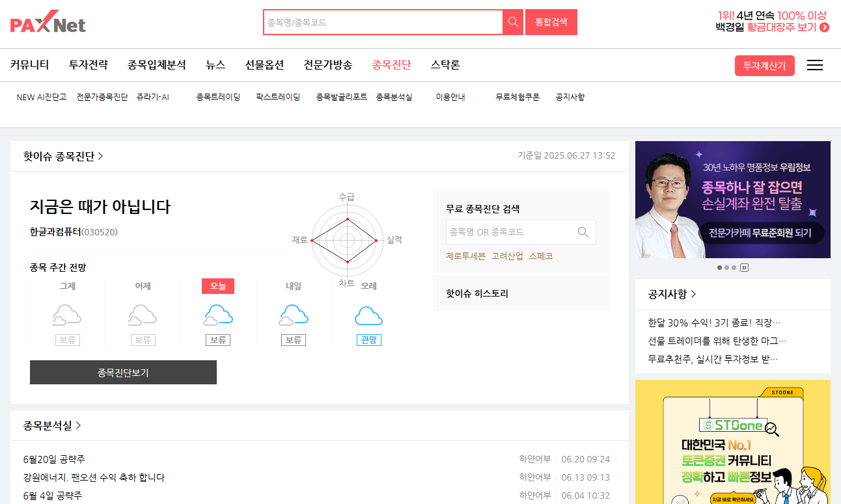Click the 종목진단보기 button
The width and height of the screenshot is (841, 504).
pyautogui.click(x=123, y=373)
